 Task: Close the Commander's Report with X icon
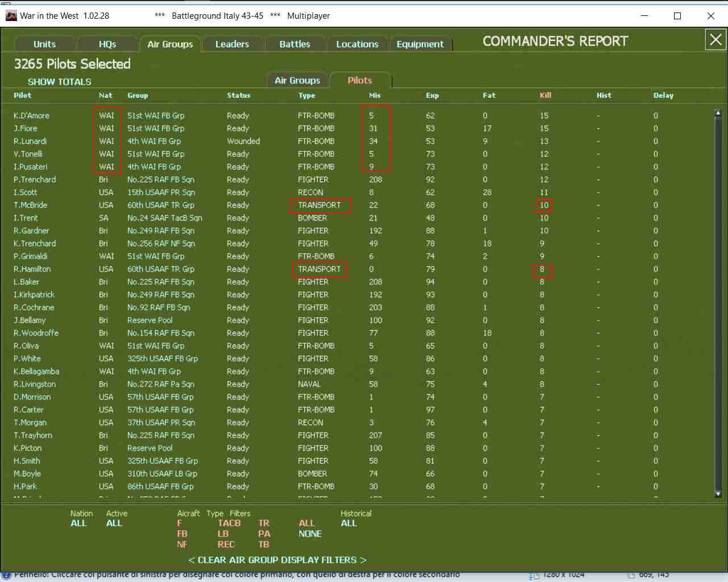pyautogui.click(x=715, y=40)
